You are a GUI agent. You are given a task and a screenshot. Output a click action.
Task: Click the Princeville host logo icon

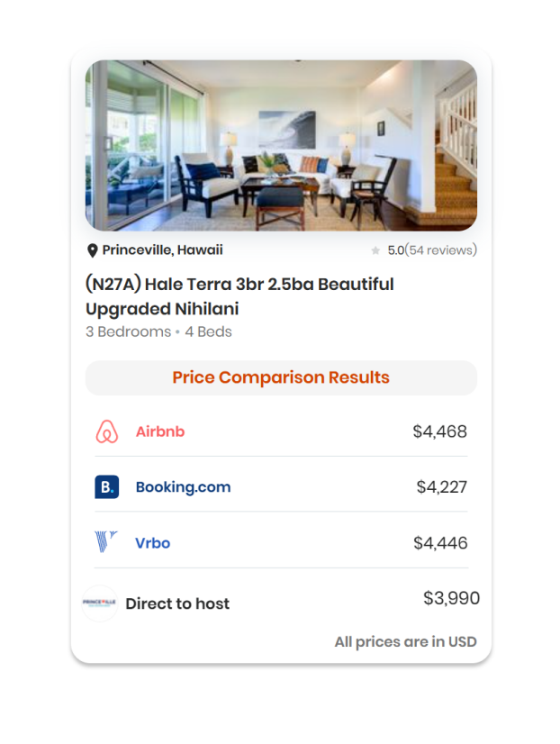(x=100, y=603)
